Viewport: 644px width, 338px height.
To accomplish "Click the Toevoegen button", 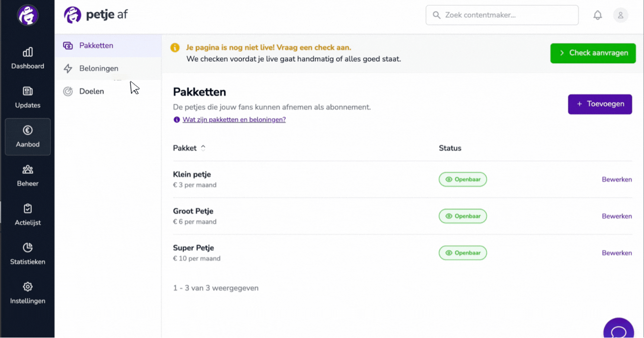I will (x=600, y=104).
